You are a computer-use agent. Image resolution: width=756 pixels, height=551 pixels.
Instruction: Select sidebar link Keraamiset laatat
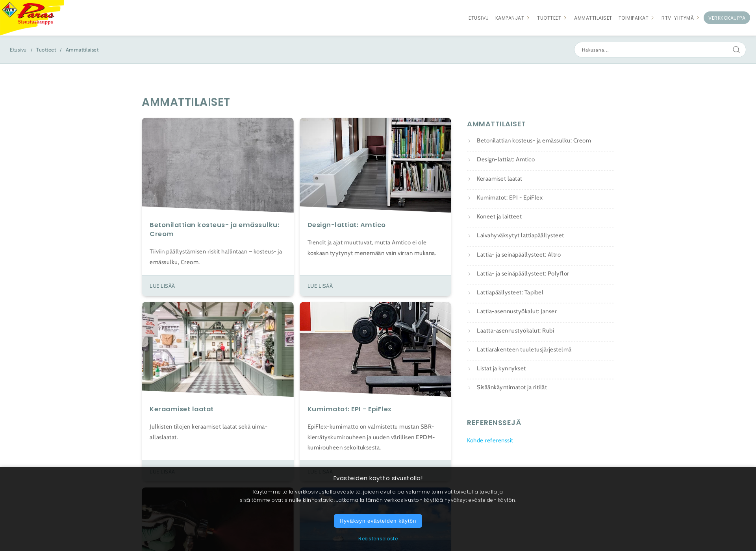point(499,179)
